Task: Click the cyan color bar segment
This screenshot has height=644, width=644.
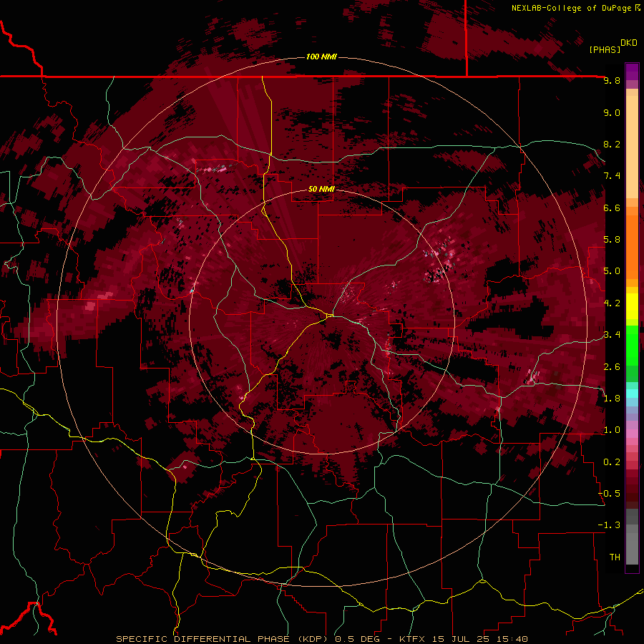Action: click(632, 394)
